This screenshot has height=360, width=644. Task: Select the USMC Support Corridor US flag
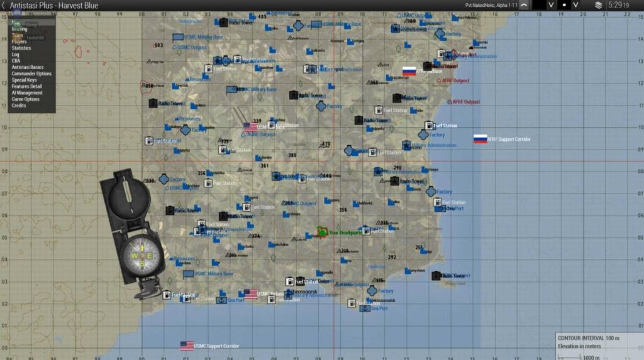187,346
